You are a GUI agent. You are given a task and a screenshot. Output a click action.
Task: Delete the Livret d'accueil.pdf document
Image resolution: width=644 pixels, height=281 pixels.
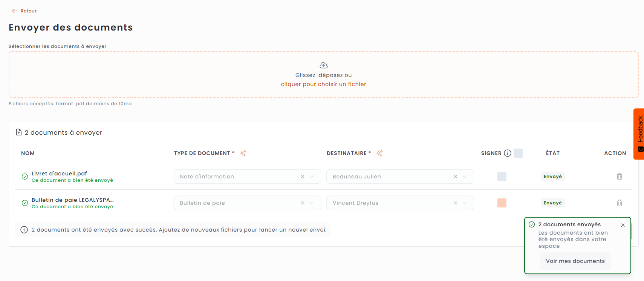tap(619, 177)
